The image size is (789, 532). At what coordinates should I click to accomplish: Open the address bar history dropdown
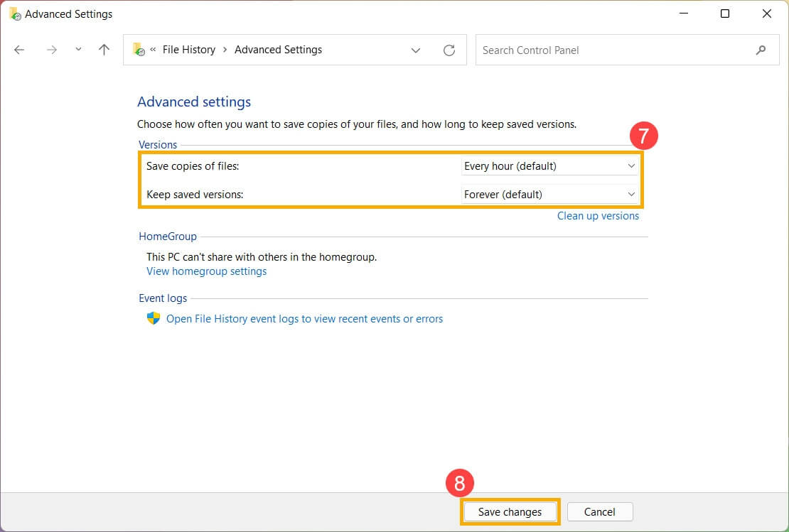(416, 50)
